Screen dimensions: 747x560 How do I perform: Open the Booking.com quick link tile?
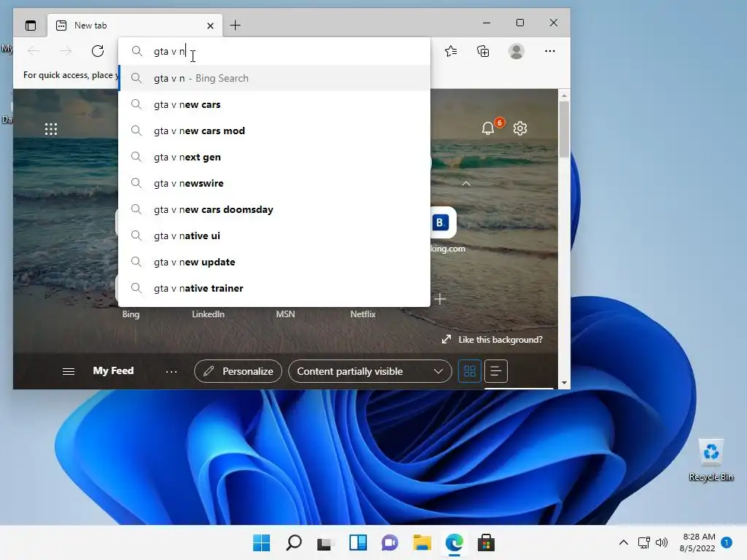click(444, 222)
